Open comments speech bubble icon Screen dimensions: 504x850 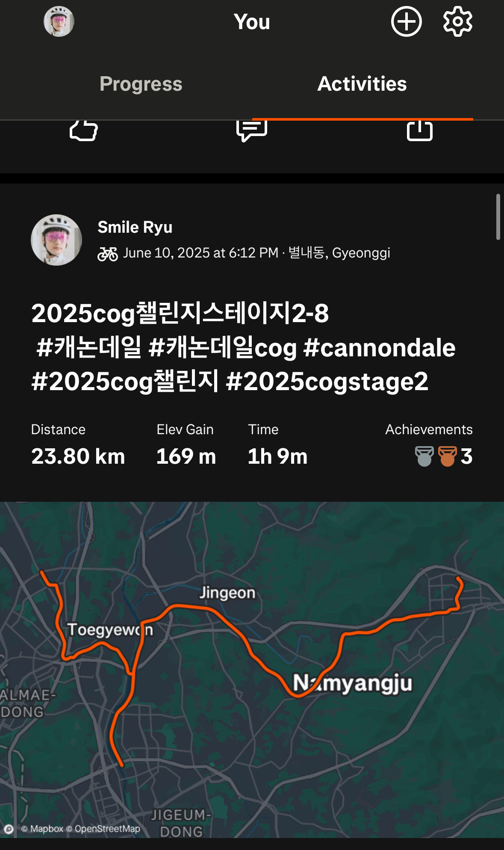252,130
